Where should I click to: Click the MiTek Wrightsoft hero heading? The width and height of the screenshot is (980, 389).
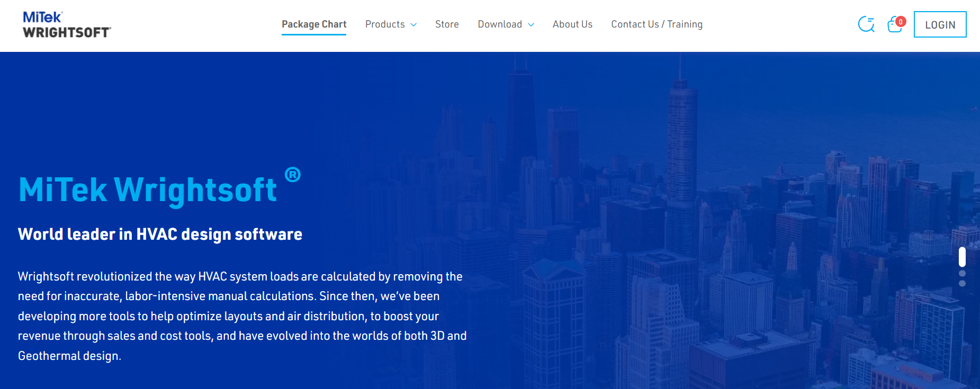tap(159, 188)
